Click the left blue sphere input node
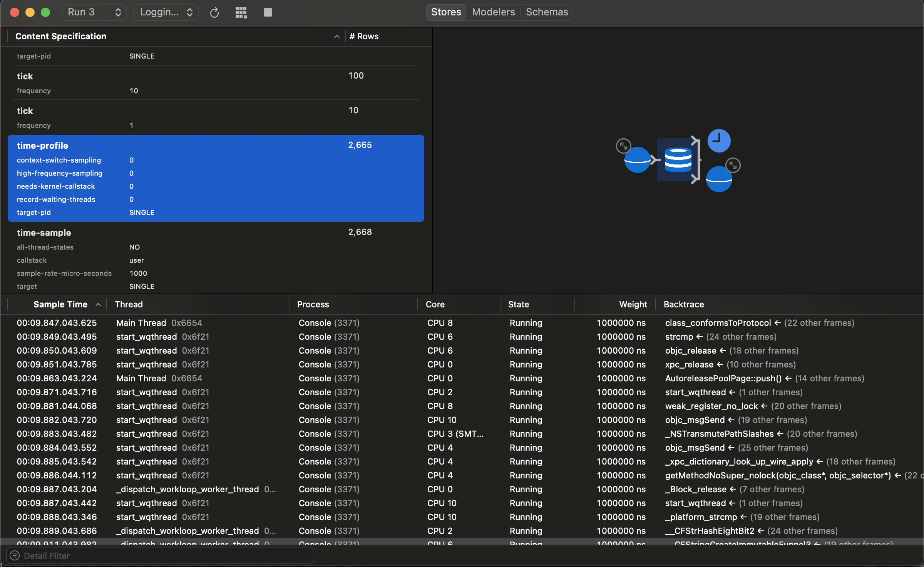Viewport: 924px width, 567px height. (x=637, y=160)
